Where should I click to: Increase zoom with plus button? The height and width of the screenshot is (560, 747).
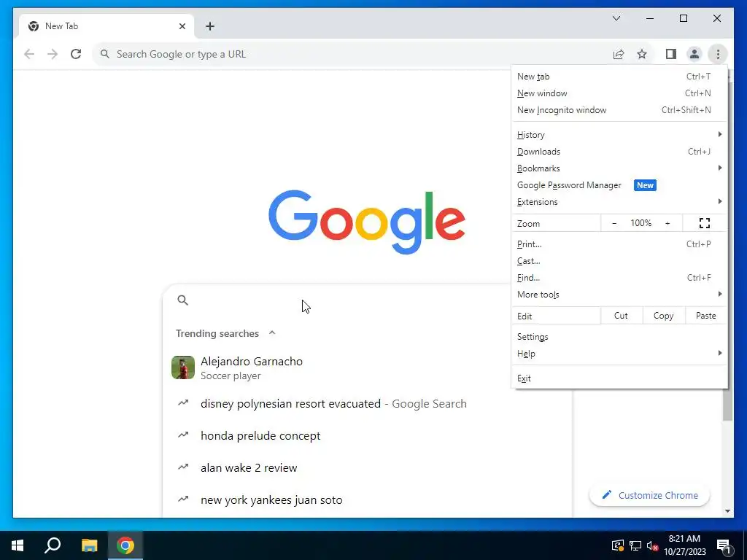pyautogui.click(x=667, y=223)
